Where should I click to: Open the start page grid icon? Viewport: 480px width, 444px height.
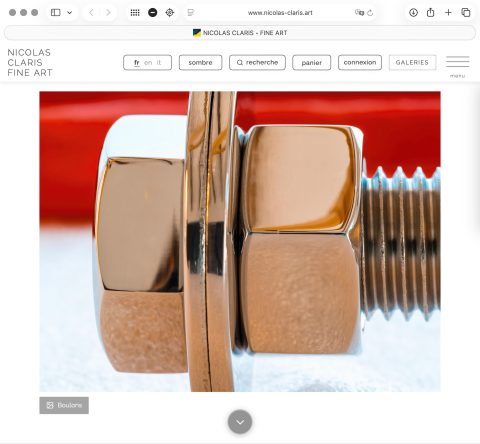click(135, 13)
